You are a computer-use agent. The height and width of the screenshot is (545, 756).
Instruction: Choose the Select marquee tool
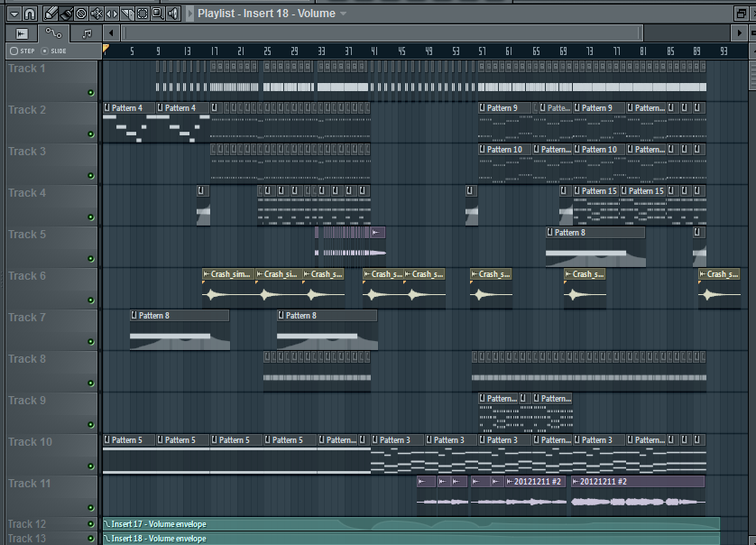click(143, 14)
